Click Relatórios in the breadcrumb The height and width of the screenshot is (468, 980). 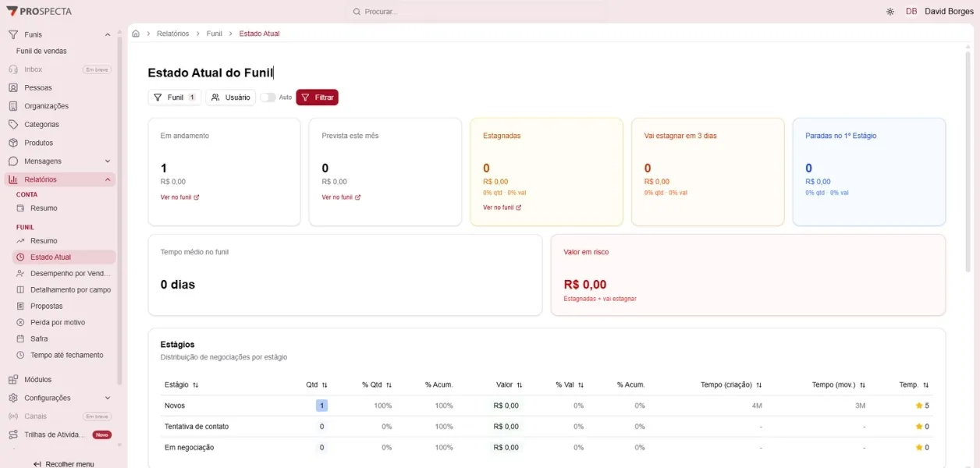pos(173,34)
